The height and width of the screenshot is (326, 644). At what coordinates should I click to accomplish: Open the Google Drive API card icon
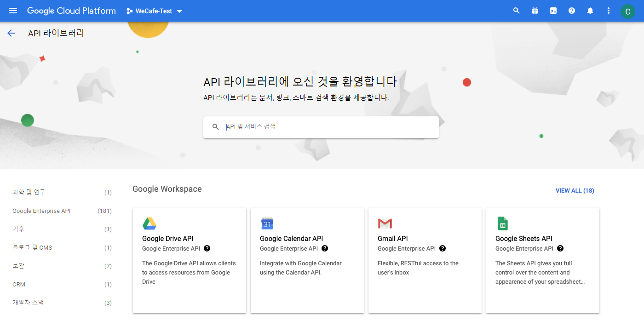coord(149,223)
